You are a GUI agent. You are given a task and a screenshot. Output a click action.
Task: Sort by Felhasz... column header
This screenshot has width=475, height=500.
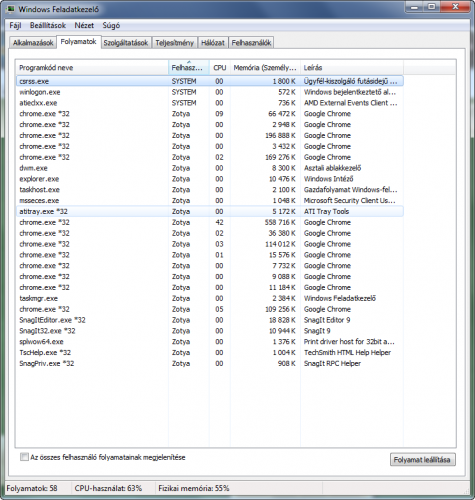(x=189, y=68)
